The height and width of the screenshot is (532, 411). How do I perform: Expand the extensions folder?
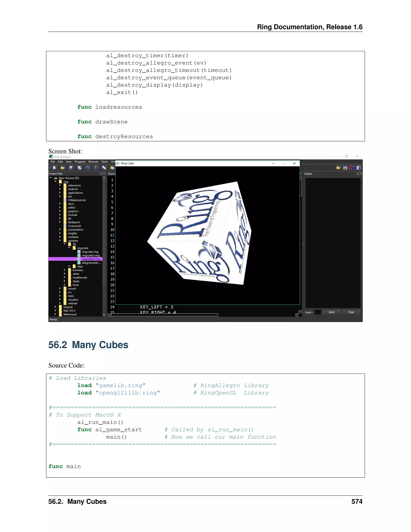point(60,185)
